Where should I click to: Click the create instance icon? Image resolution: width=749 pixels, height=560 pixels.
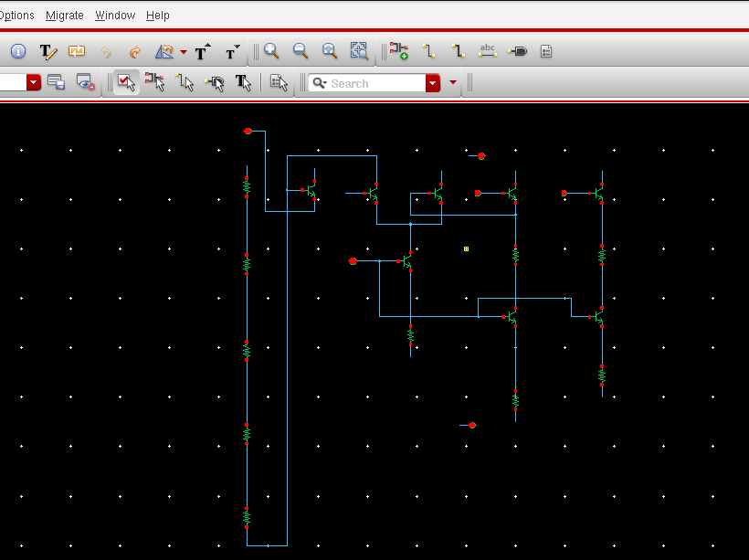(399, 51)
